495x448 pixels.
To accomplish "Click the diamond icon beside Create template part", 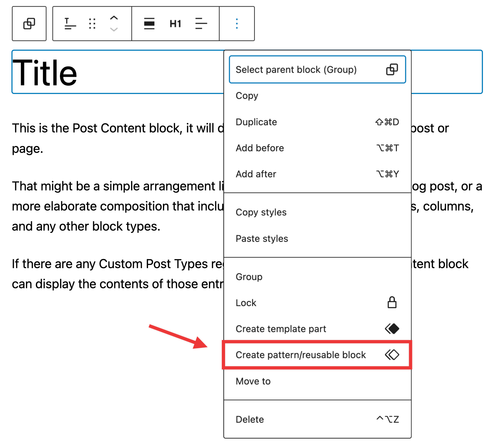I will pyautogui.click(x=392, y=328).
